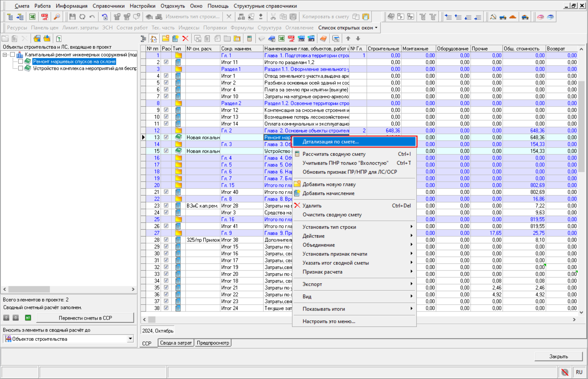The height and width of the screenshot is (379, 588).
Task: Open Список открытых окон dropdown
Action: [x=348, y=28]
